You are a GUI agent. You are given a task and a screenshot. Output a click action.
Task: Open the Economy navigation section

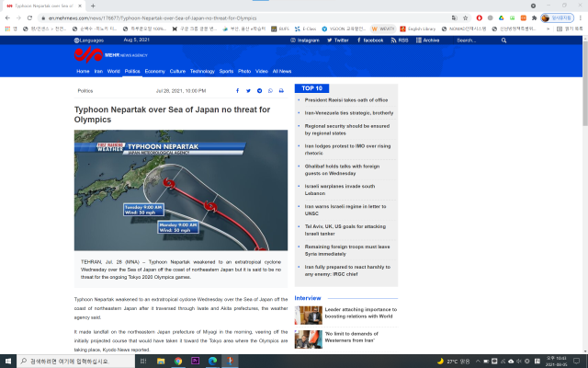[154, 71]
